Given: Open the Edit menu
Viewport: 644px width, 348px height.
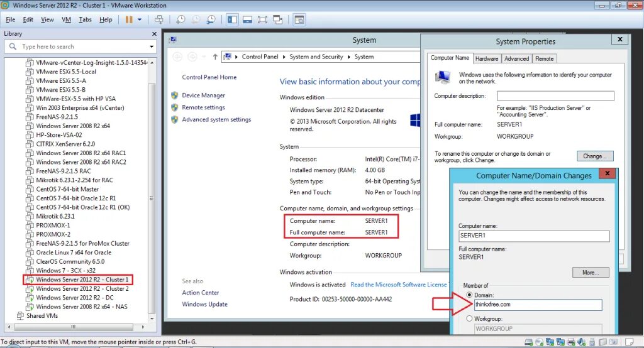Looking at the screenshot, I should tap(28, 19).
